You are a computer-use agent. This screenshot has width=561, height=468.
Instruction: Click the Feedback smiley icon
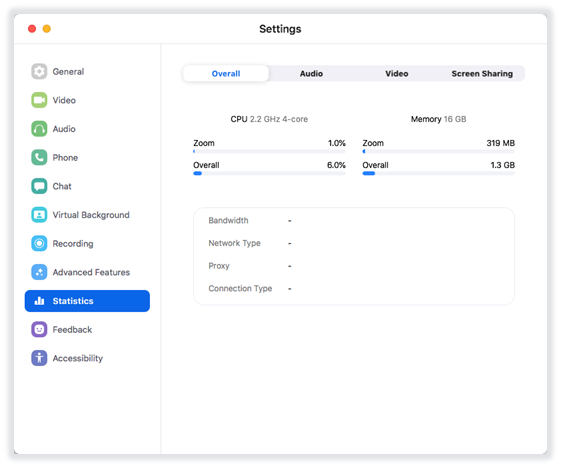point(39,330)
